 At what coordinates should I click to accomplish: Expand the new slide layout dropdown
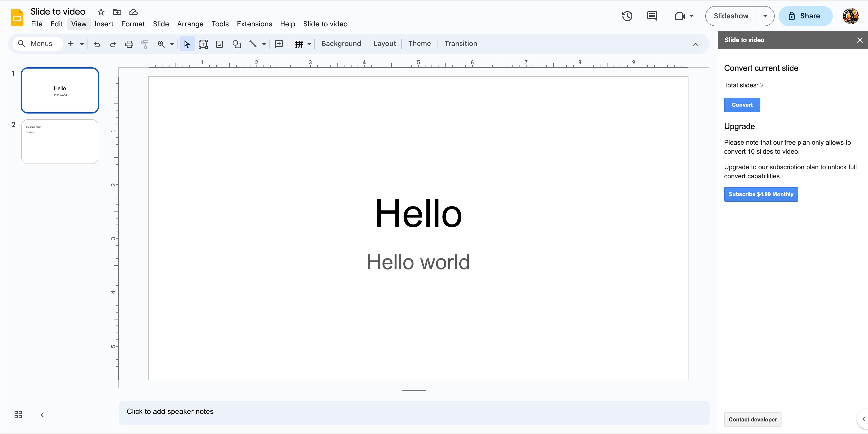click(82, 44)
